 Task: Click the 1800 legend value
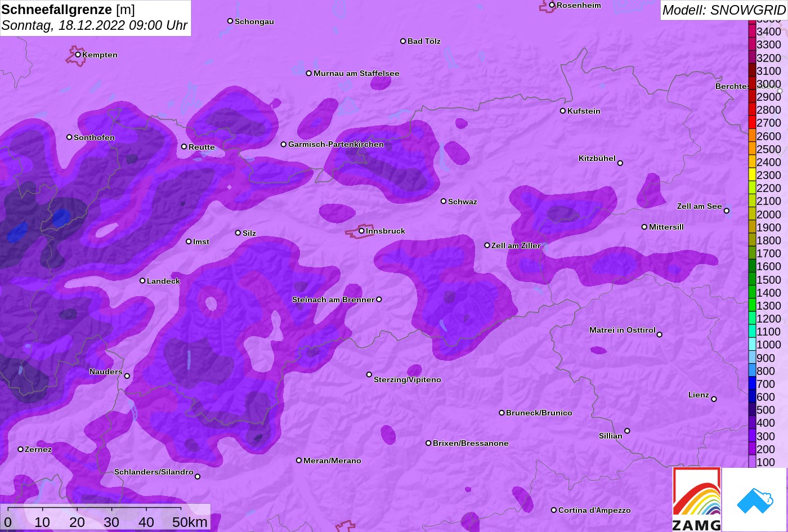click(x=769, y=240)
